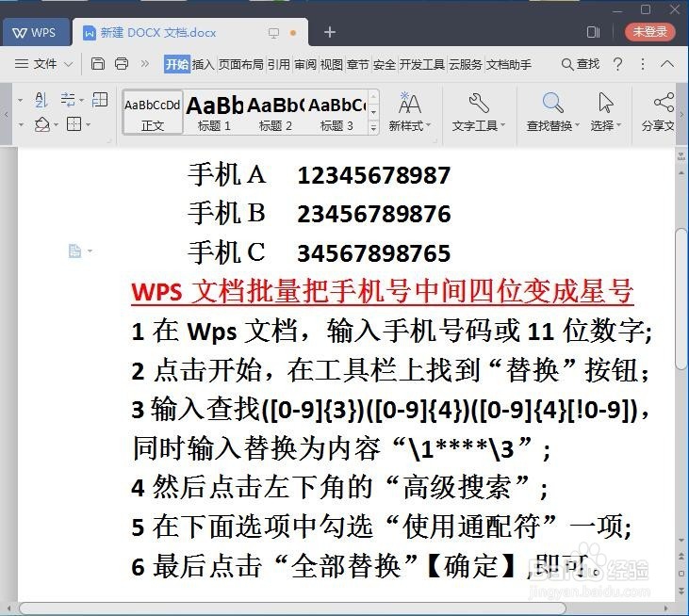Open the 文件 menu dropdown arrow
Viewport: 689px width, 616px height.
pos(68,65)
